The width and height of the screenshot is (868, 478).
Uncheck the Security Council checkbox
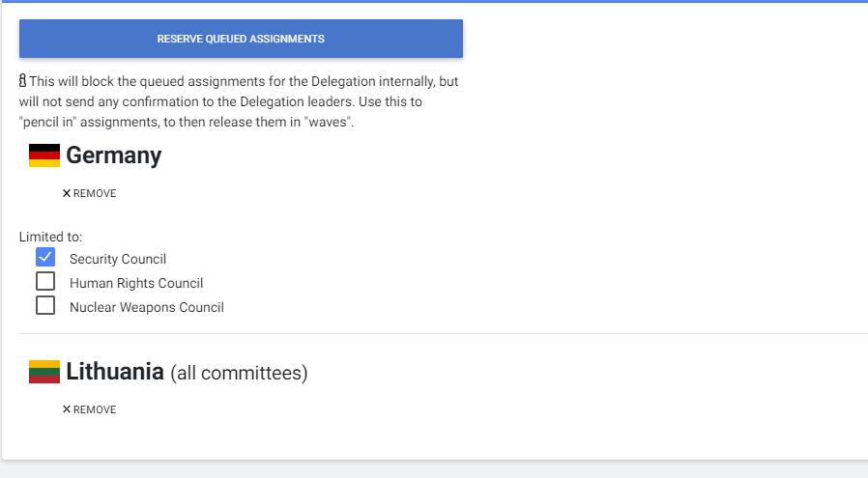click(45, 257)
